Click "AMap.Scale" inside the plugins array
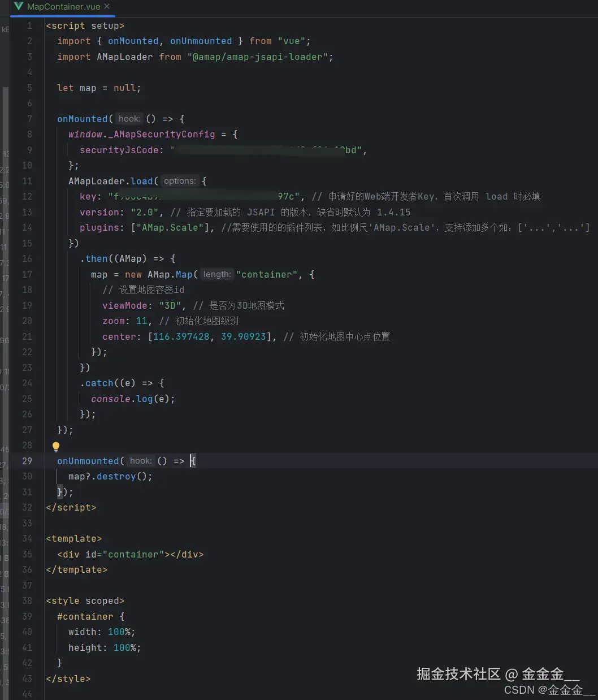 point(170,227)
